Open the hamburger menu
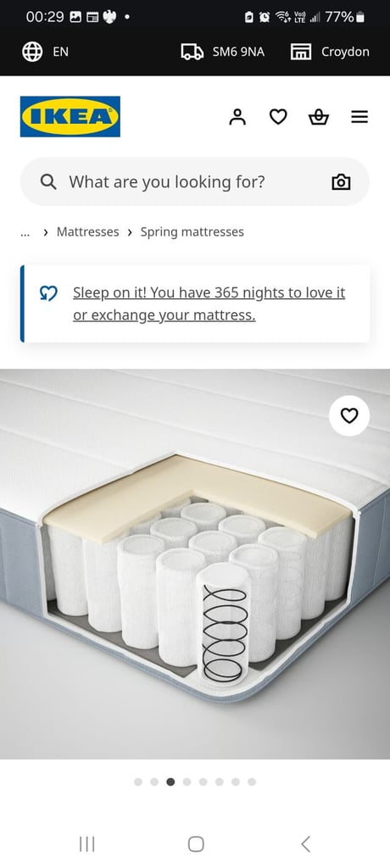Image resolution: width=390 pixels, height=868 pixels. pos(359,117)
